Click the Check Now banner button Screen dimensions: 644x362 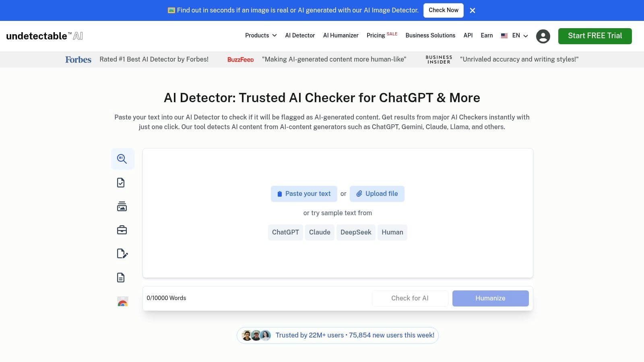point(444,10)
